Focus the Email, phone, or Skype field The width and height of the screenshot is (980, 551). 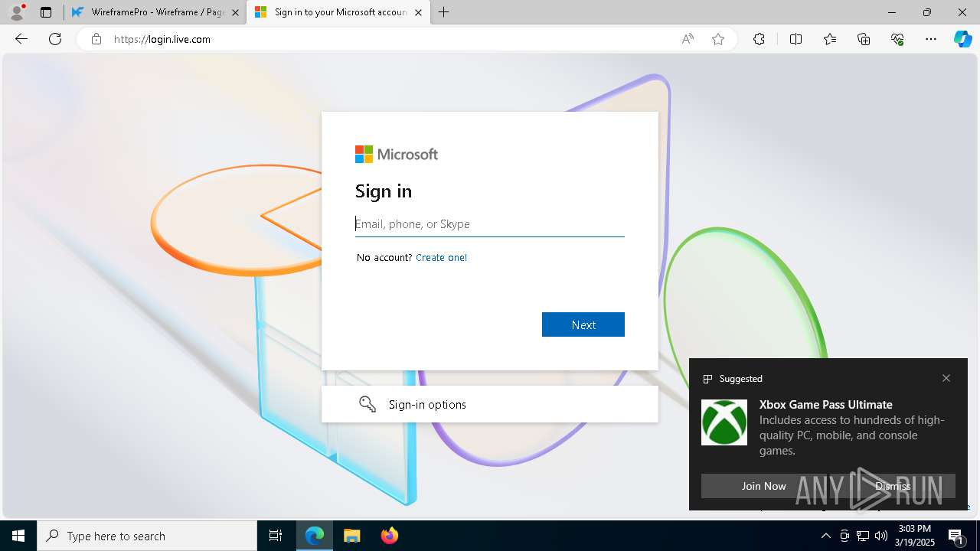pos(490,224)
